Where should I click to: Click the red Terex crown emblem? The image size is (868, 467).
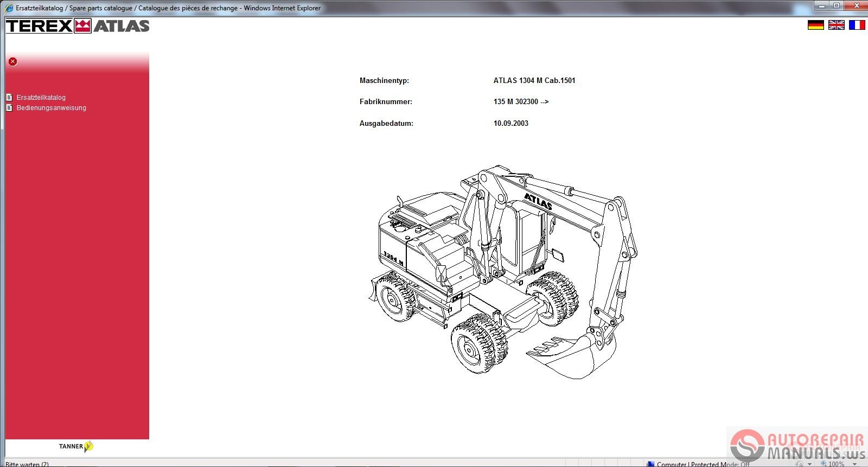(x=82, y=26)
